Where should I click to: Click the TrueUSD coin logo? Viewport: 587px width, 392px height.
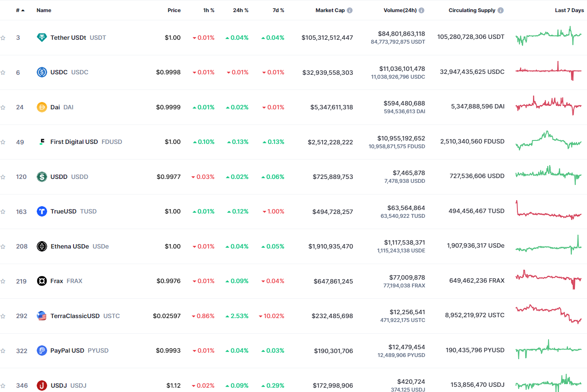(x=41, y=211)
